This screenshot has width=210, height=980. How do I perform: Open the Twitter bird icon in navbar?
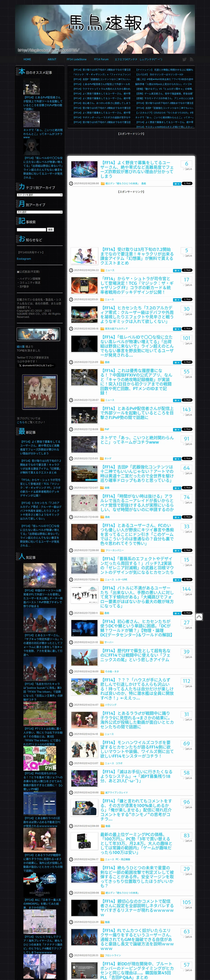184,59
